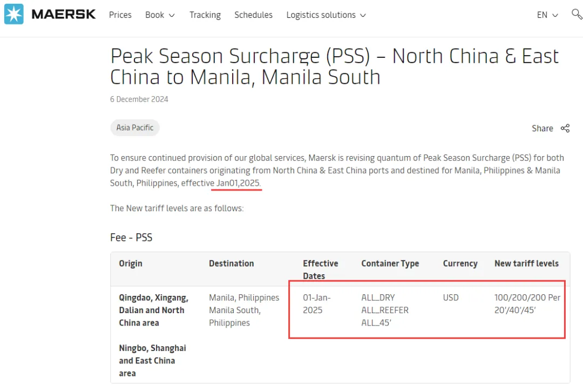The image size is (583, 392).
Task: Click the share network icon
Action: coord(565,129)
